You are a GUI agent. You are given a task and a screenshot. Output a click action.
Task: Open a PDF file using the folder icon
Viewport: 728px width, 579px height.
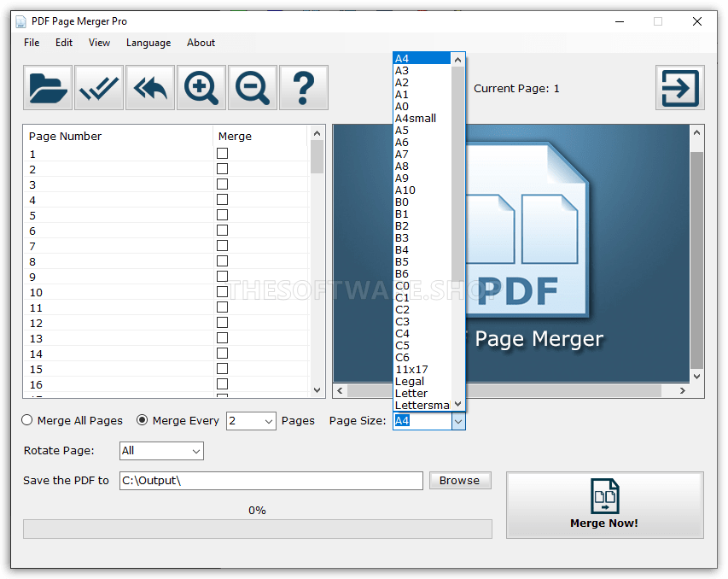pyautogui.click(x=47, y=87)
